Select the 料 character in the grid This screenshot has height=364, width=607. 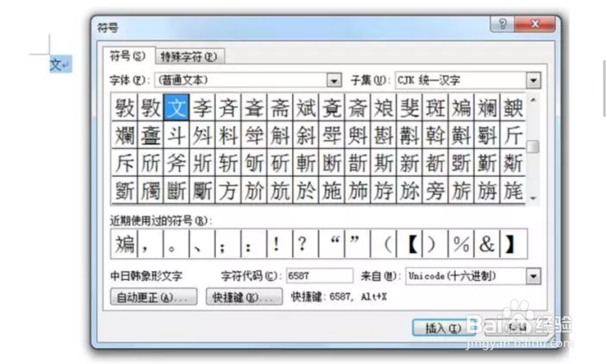pyautogui.click(x=228, y=135)
